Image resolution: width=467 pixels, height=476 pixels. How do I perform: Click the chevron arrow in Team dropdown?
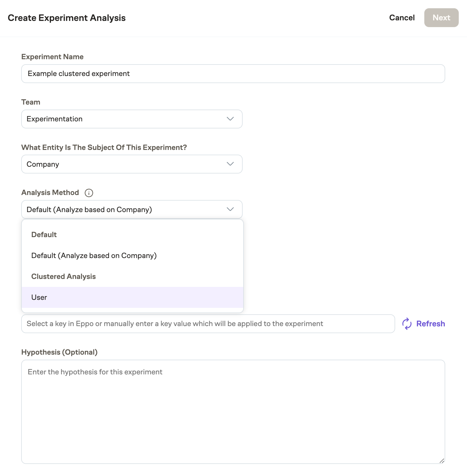coord(230,119)
